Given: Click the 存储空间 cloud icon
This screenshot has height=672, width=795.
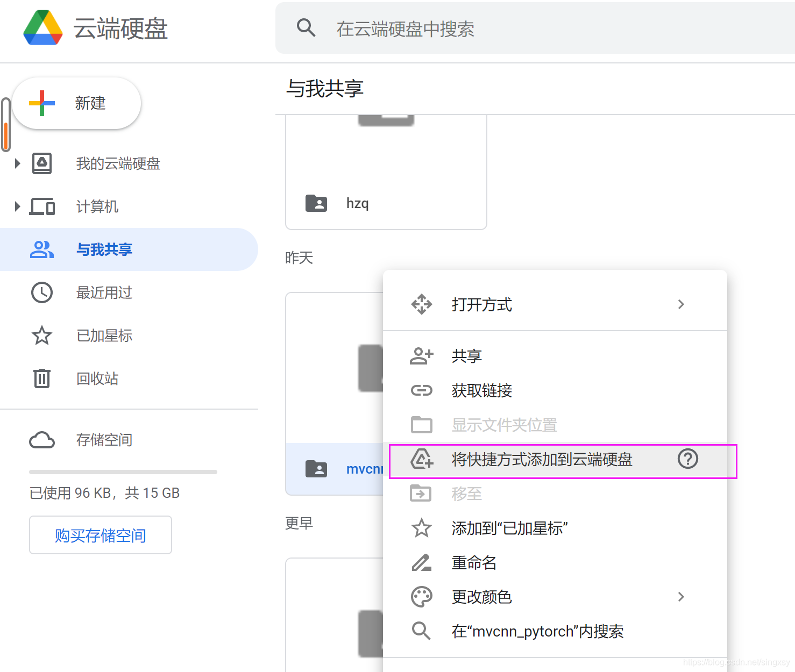Looking at the screenshot, I should (x=42, y=440).
